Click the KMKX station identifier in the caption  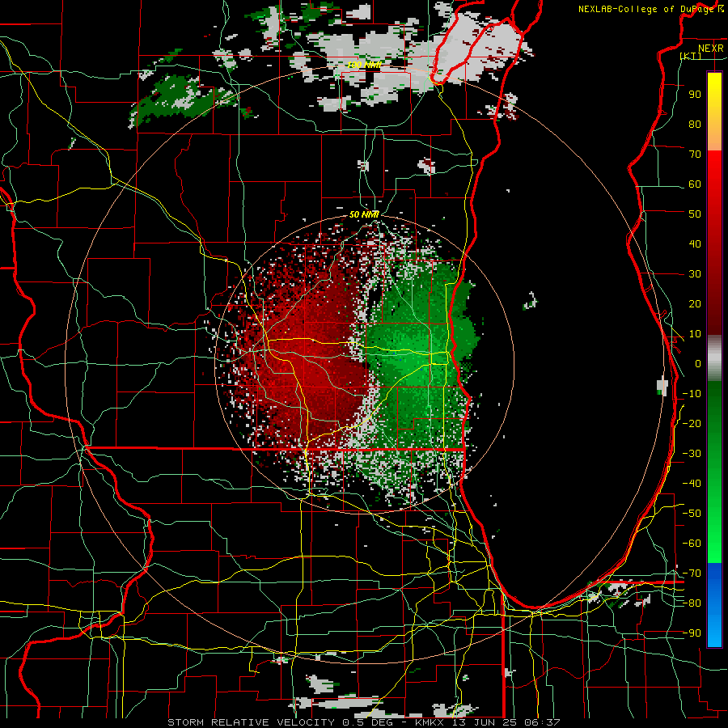pyautogui.click(x=431, y=722)
